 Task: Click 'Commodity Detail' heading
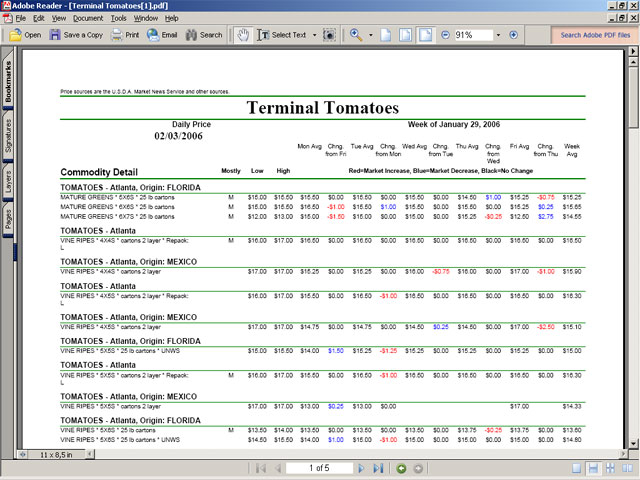[x=99, y=172]
